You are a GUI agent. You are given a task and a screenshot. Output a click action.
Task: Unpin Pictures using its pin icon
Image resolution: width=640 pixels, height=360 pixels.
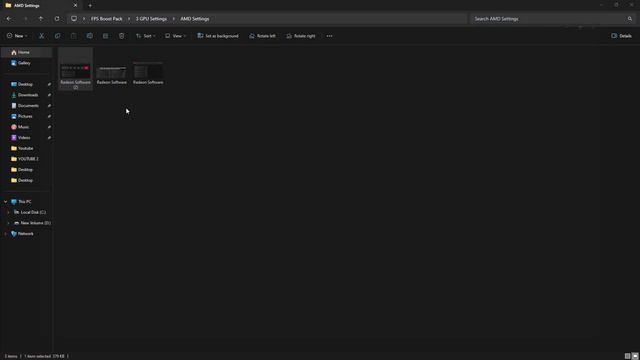pos(49,116)
